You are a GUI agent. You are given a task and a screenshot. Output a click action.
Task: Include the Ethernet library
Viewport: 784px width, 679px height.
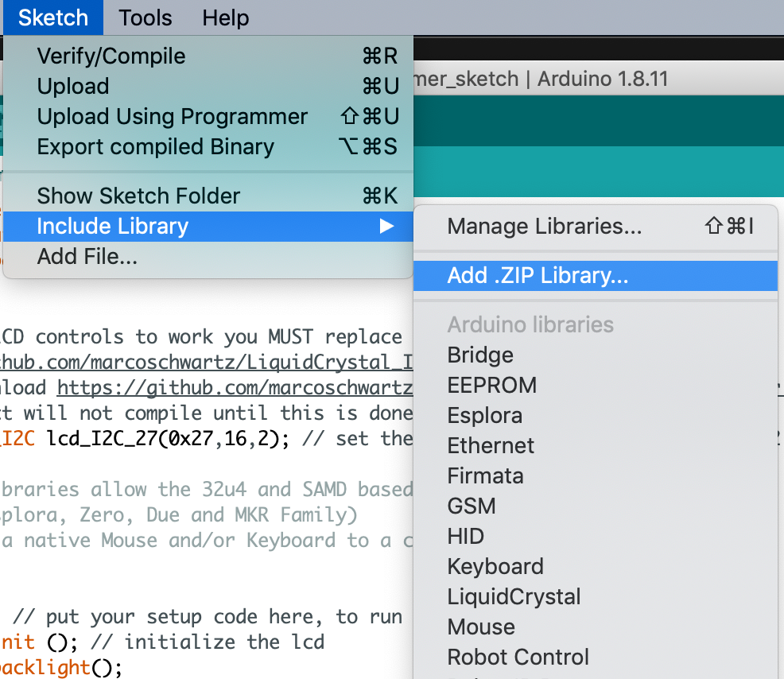[x=596, y=445]
